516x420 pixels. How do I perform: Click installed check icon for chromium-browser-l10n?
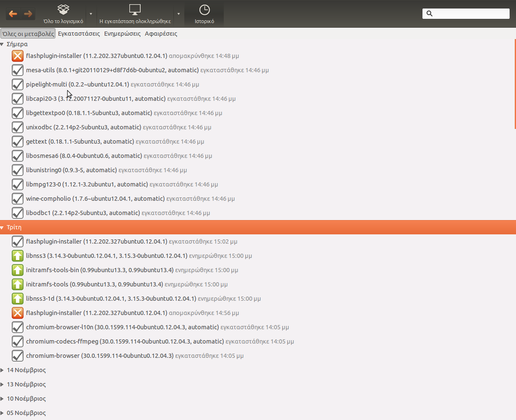click(17, 327)
